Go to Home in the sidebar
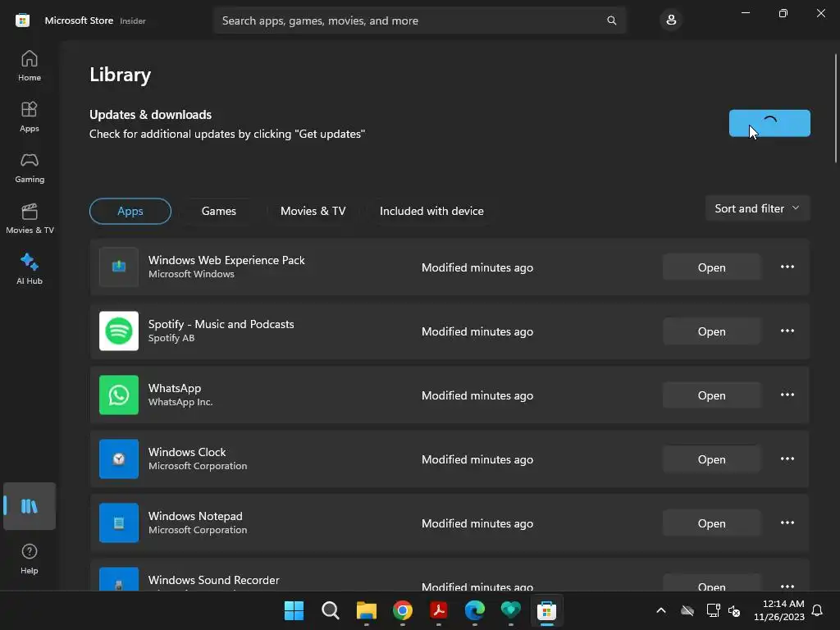 (30, 66)
